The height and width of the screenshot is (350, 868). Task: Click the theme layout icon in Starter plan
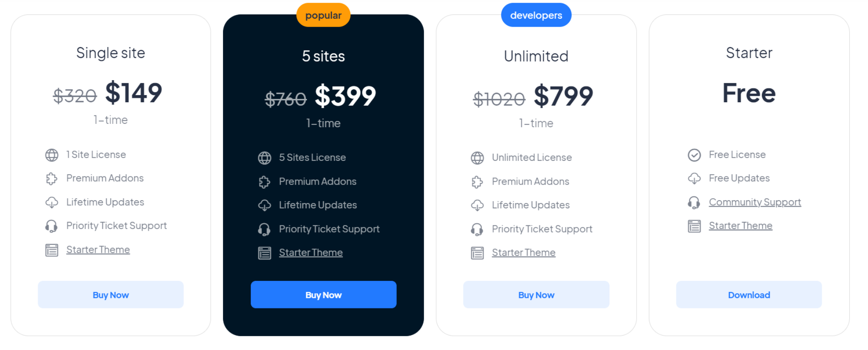(694, 226)
